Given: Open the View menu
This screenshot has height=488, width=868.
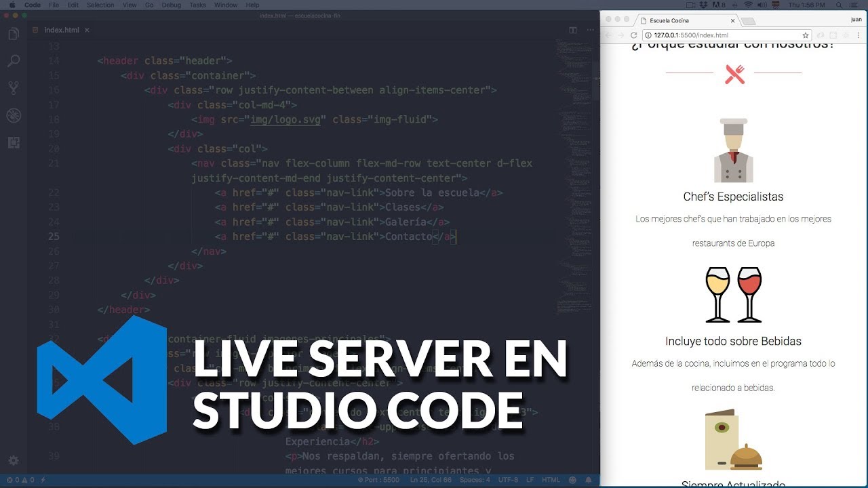Looking at the screenshot, I should coord(130,5).
